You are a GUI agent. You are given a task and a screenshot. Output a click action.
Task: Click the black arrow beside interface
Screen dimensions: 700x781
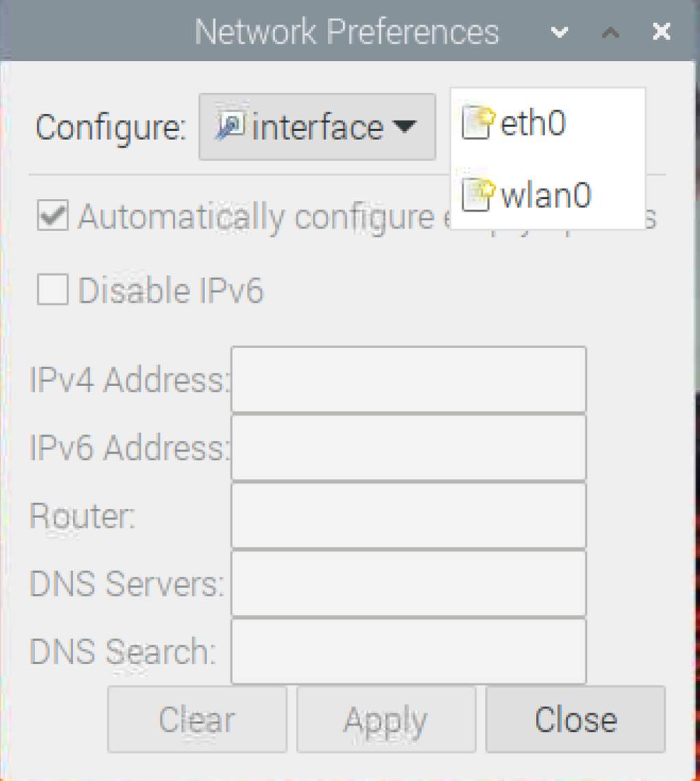(404, 126)
